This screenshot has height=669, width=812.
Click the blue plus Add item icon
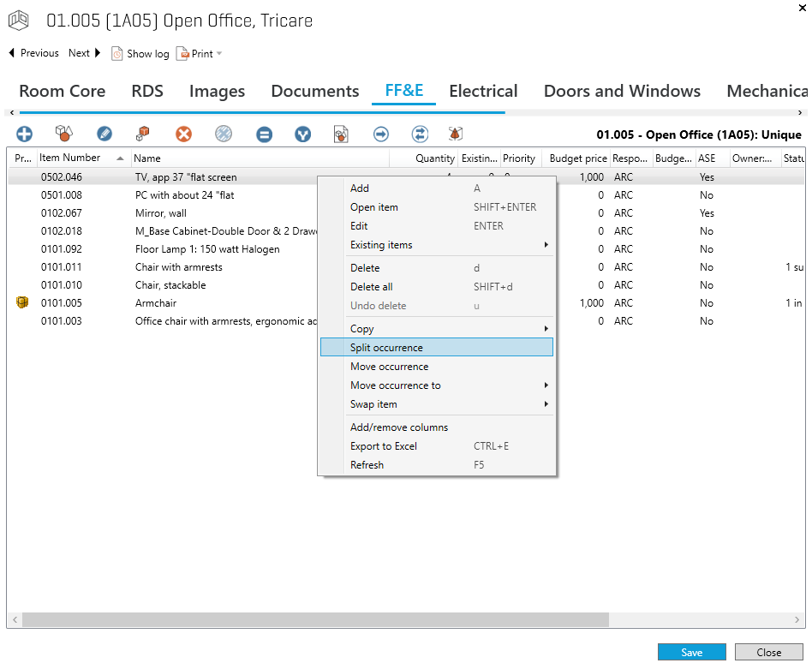pyautogui.click(x=24, y=134)
